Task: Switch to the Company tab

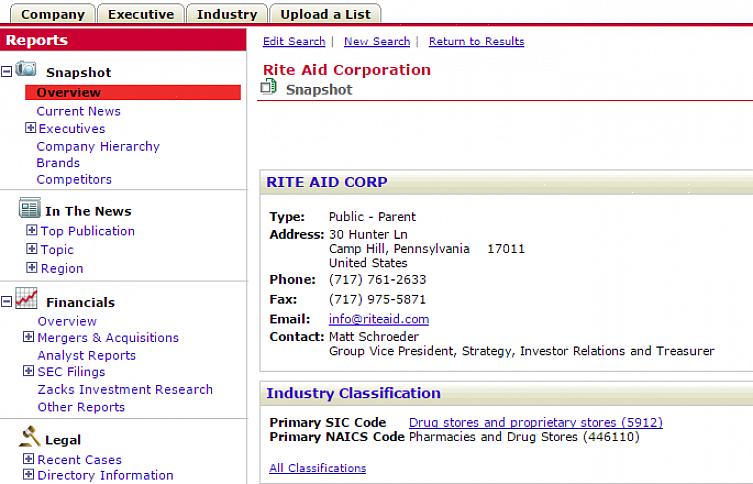Action: tap(53, 14)
